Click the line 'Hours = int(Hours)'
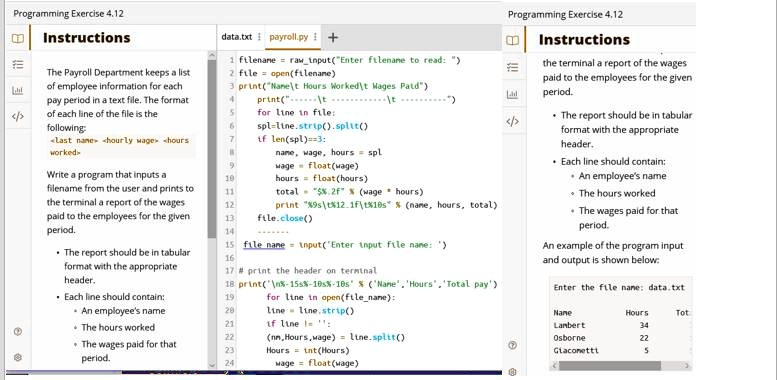 coord(308,350)
